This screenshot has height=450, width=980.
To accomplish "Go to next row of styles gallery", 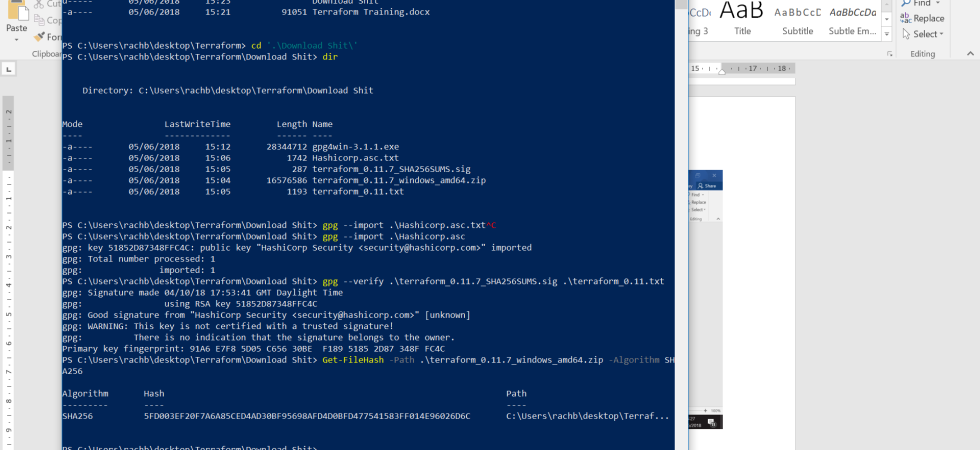I will coord(887,19).
